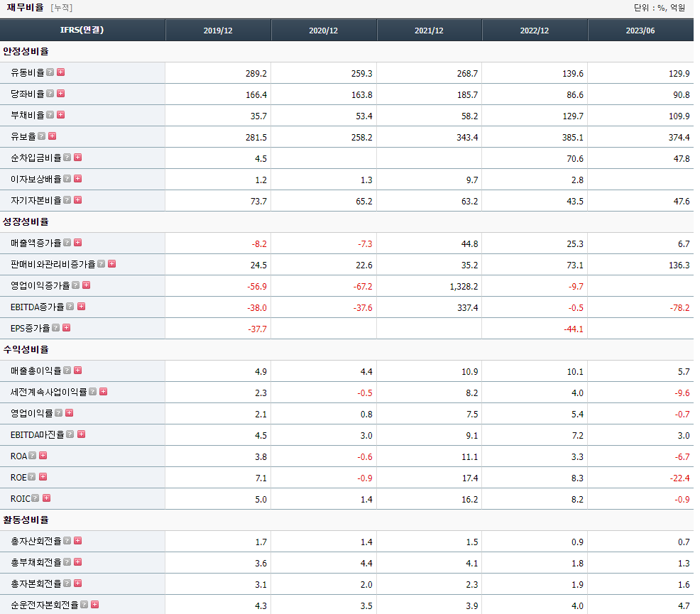Show help for ROA
Screen dimensions: 700x614
pos(32,456)
